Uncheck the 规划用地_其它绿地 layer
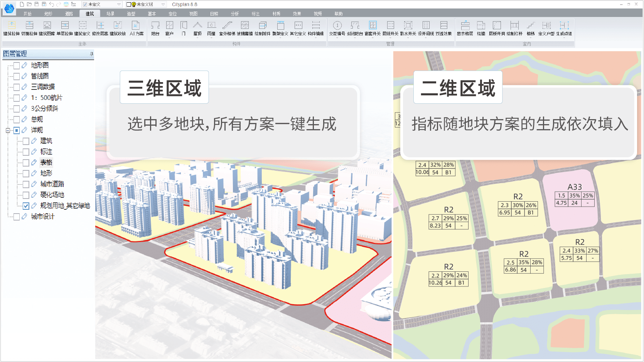644x362 pixels. pyautogui.click(x=26, y=206)
